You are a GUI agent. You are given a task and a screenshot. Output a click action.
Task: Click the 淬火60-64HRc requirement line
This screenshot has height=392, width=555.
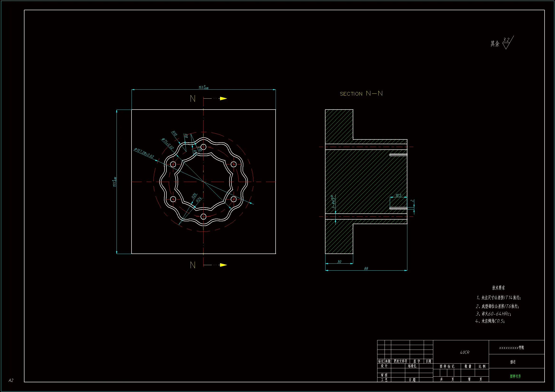pos(493,314)
